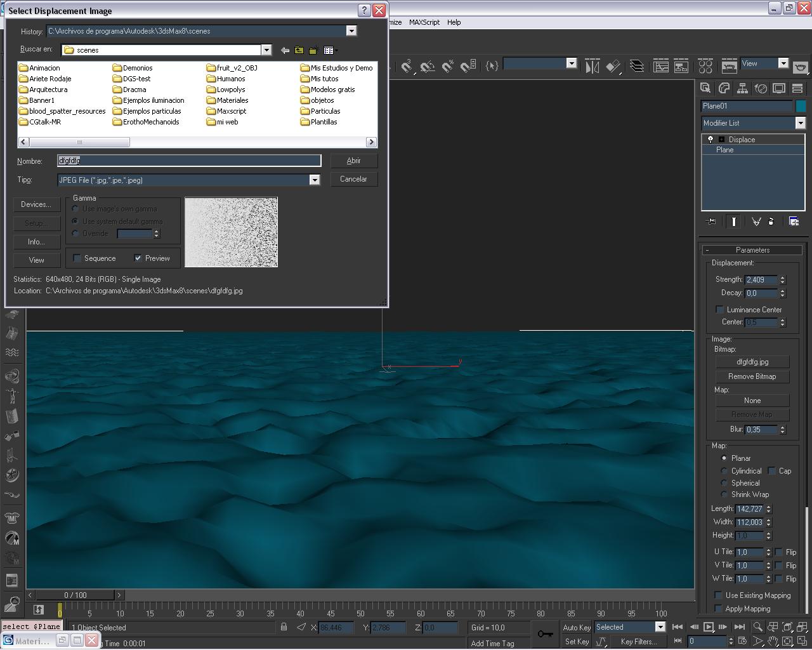This screenshot has width=812, height=650.
Task: Toggle the Angle Snap icon
Action: click(428, 66)
